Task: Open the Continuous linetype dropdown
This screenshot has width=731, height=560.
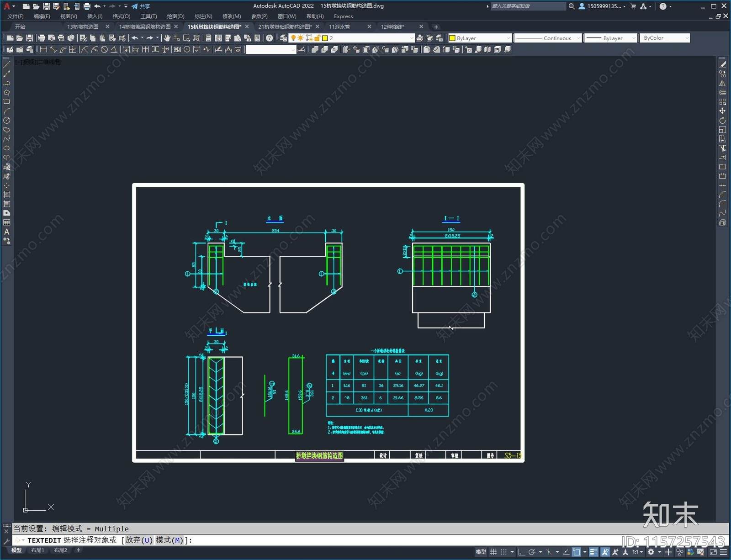Action: [x=547, y=38]
